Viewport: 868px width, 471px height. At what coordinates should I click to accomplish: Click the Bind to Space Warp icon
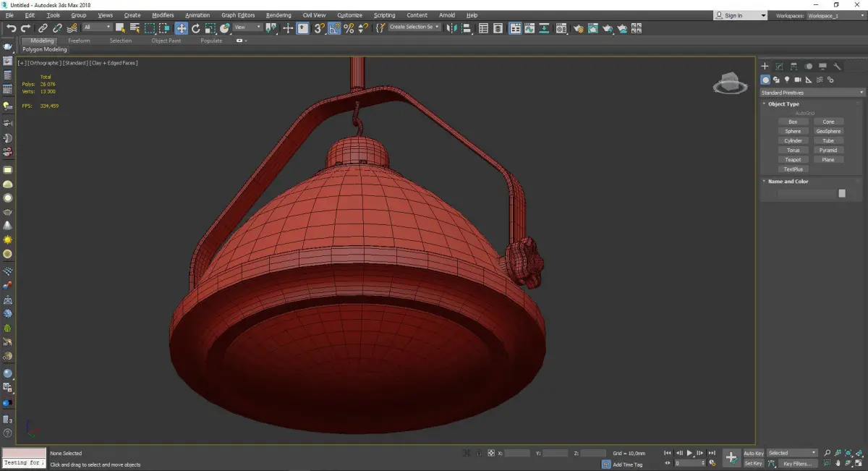72,28
